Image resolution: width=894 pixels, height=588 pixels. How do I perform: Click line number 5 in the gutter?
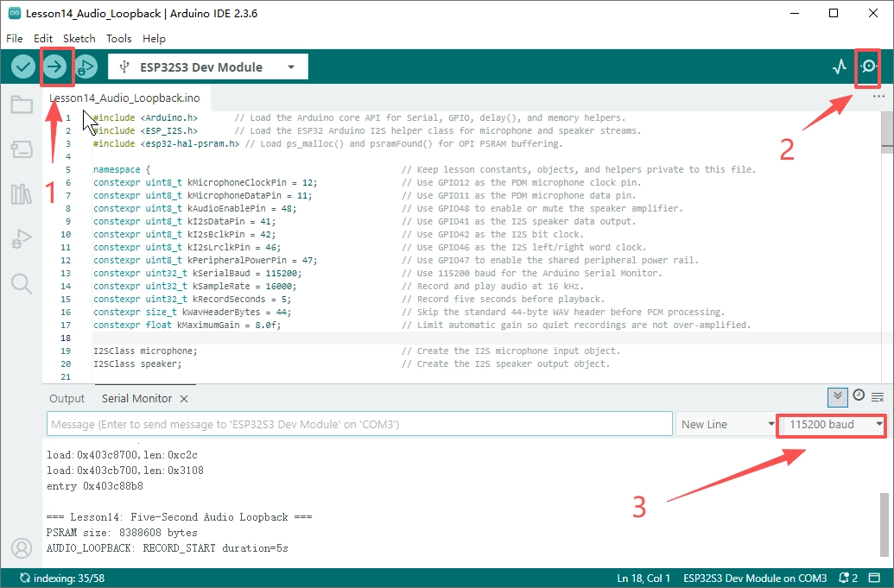(68, 170)
